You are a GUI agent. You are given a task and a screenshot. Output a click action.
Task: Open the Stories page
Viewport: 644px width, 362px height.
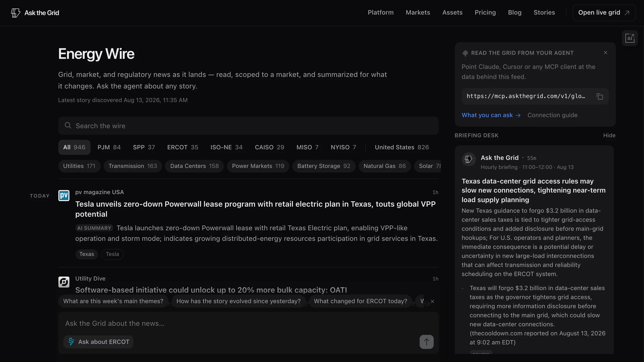(544, 13)
